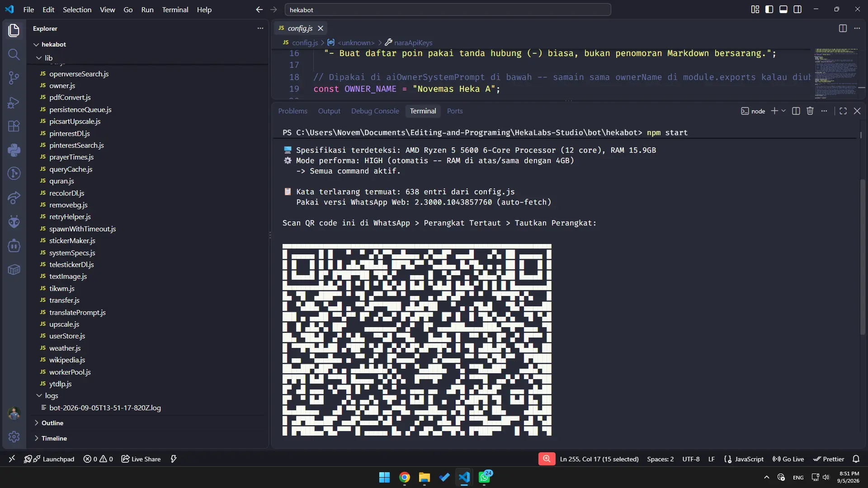Toggle the Primary Side Bar visibility

769,9
